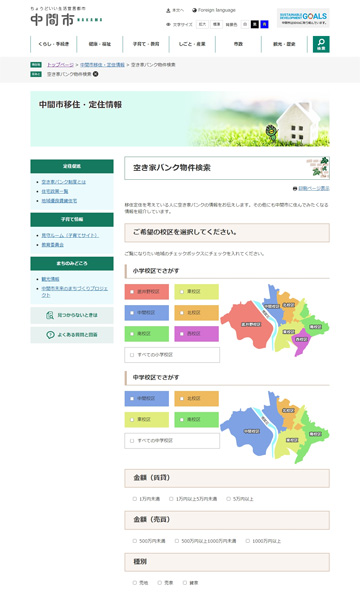The image size is (360, 600).
Task: Check green 南校区 elementary district checkbox
Action: pos(132,334)
